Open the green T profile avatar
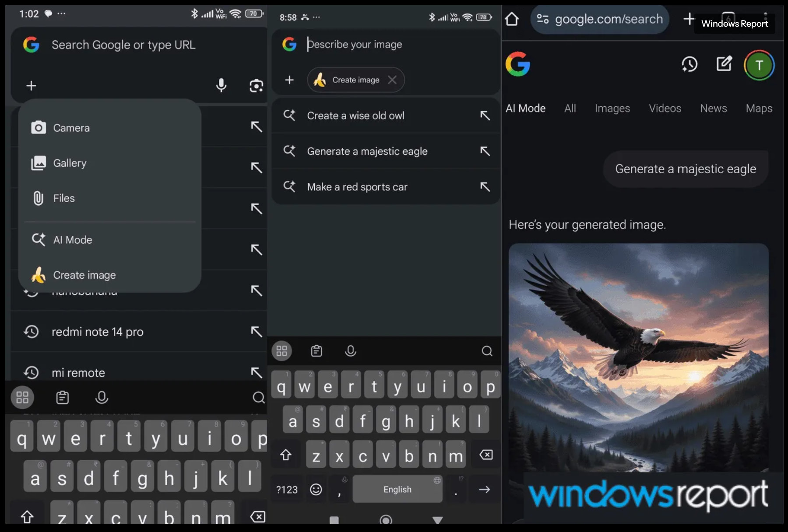 759,65
